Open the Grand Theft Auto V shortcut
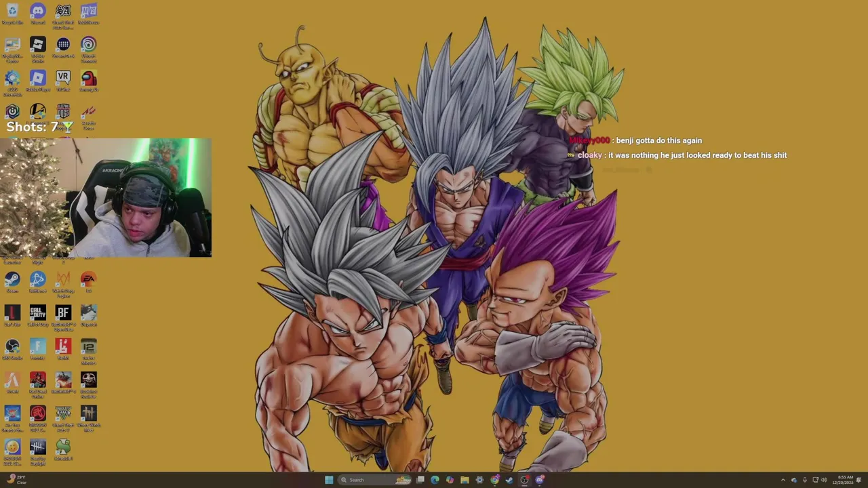 [x=63, y=418]
